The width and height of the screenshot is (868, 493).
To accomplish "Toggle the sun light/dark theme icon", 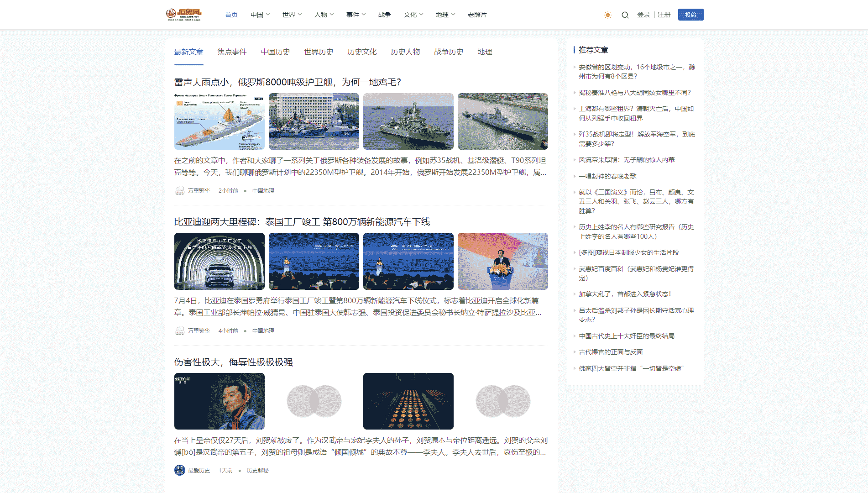I will coord(607,15).
